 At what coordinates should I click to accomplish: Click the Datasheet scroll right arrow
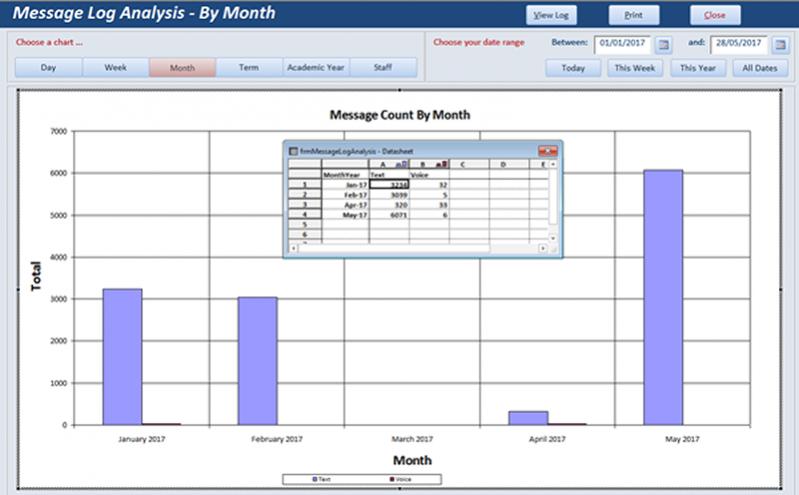point(543,248)
